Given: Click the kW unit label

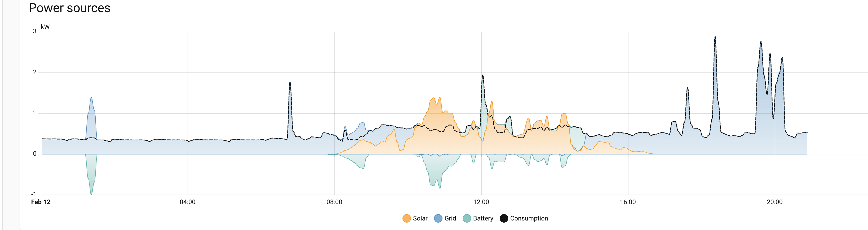Looking at the screenshot, I should [x=45, y=27].
